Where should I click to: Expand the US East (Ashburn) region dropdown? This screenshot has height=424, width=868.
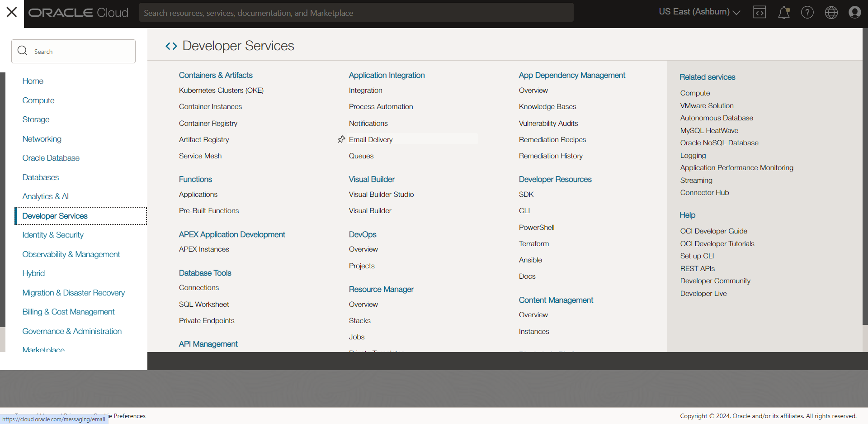tap(699, 12)
